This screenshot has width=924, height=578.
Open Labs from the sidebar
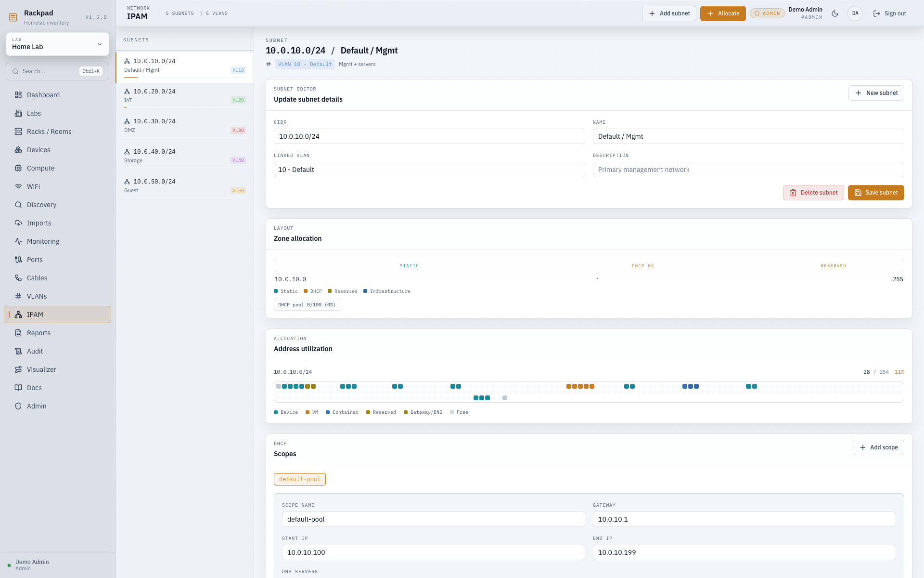pos(57,113)
